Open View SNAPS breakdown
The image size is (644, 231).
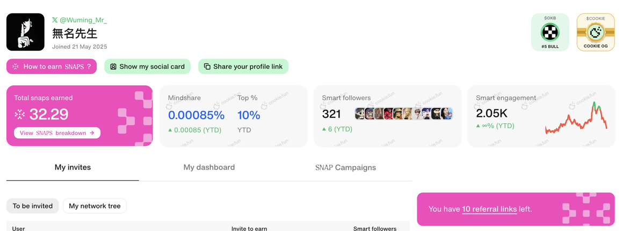(x=57, y=133)
